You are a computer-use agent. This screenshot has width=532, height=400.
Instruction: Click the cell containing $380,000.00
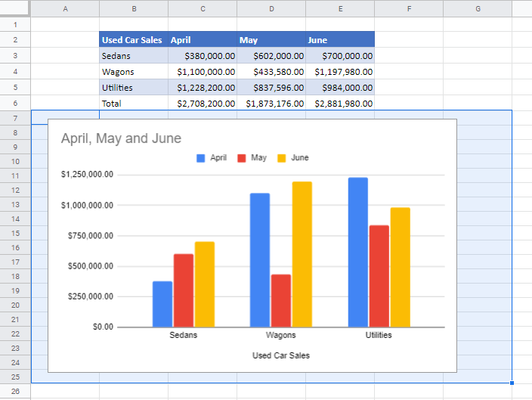pos(203,55)
